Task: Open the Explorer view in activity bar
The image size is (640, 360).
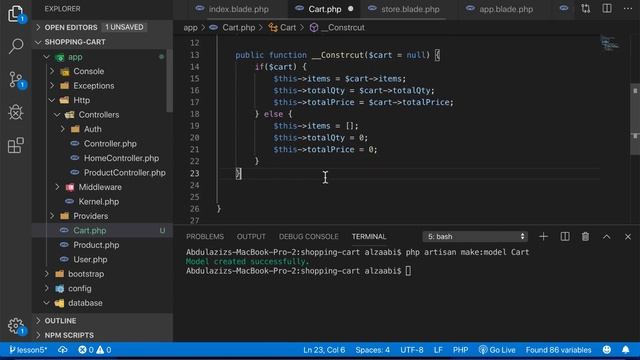Action: (15, 13)
